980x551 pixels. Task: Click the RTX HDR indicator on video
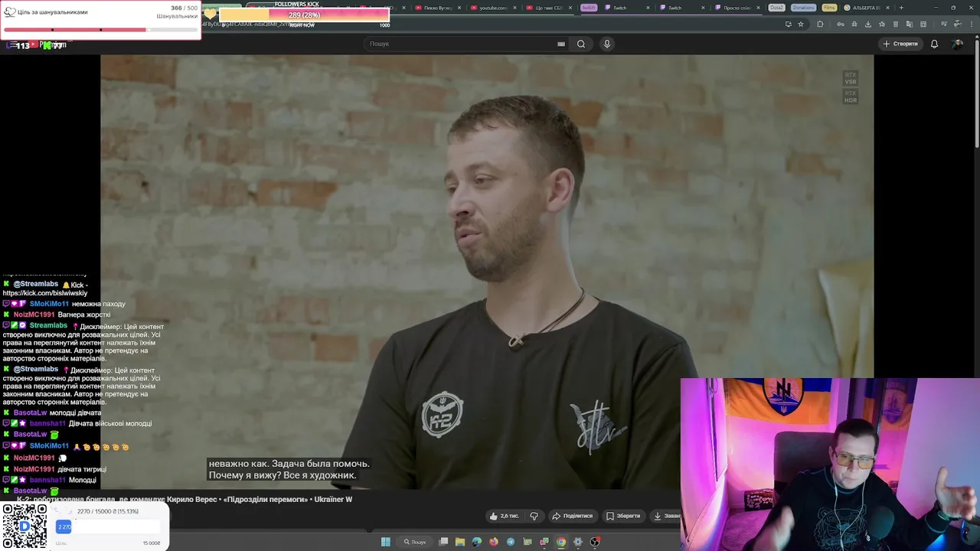(x=851, y=96)
